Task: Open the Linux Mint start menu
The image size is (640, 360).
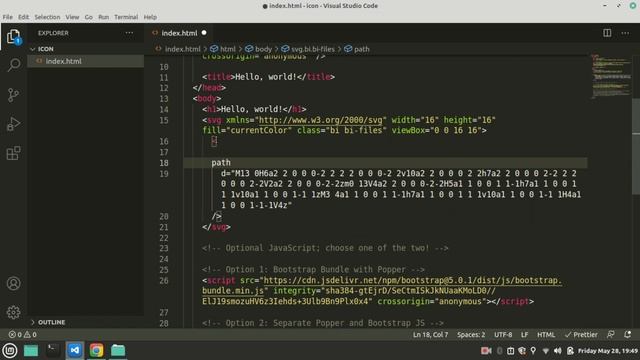Action: coord(10,351)
